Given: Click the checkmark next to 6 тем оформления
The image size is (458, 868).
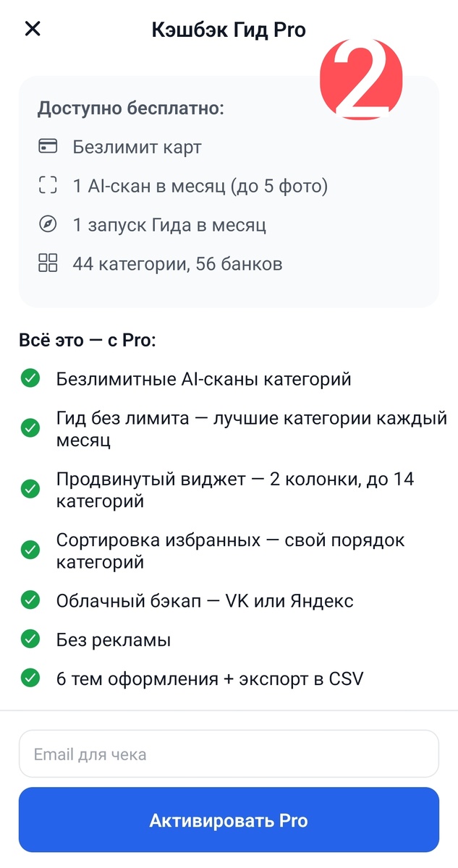Looking at the screenshot, I should click(x=30, y=678).
